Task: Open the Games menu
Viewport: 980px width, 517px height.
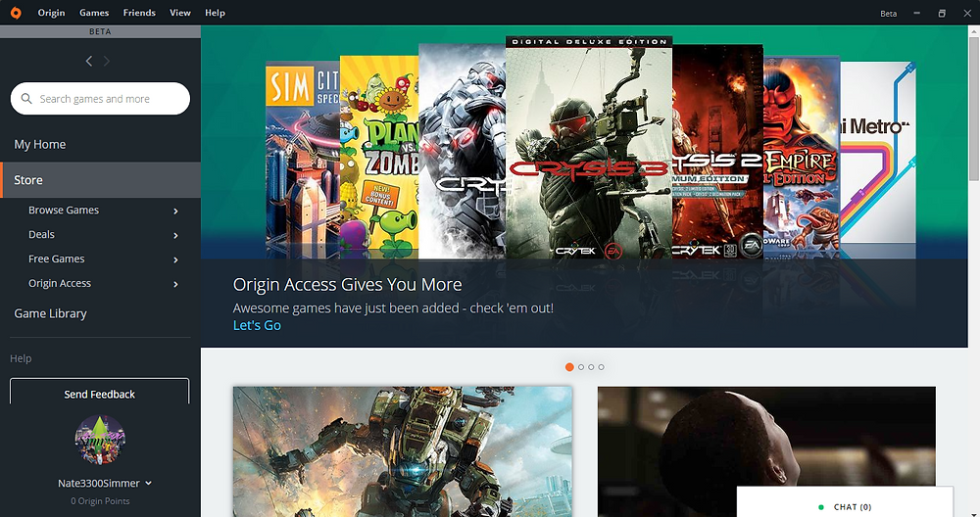Action: (94, 13)
